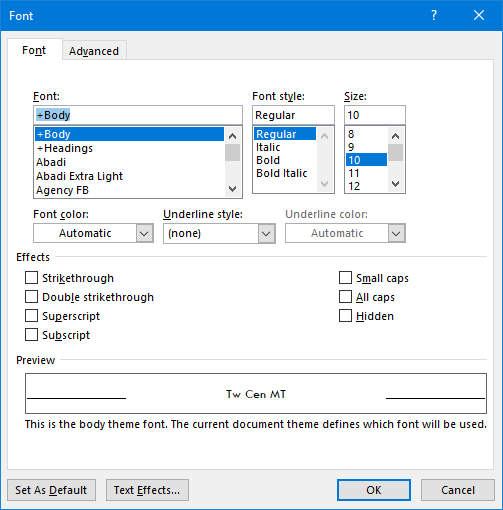Viewport: 503px width, 510px height.
Task: Click the font list scrollbar thumb
Action: (233, 153)
